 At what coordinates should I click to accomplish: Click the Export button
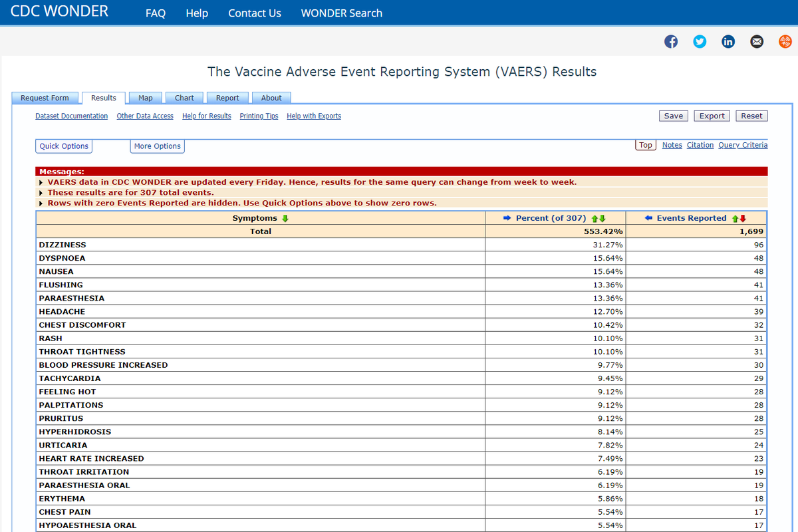click(712, 116)
